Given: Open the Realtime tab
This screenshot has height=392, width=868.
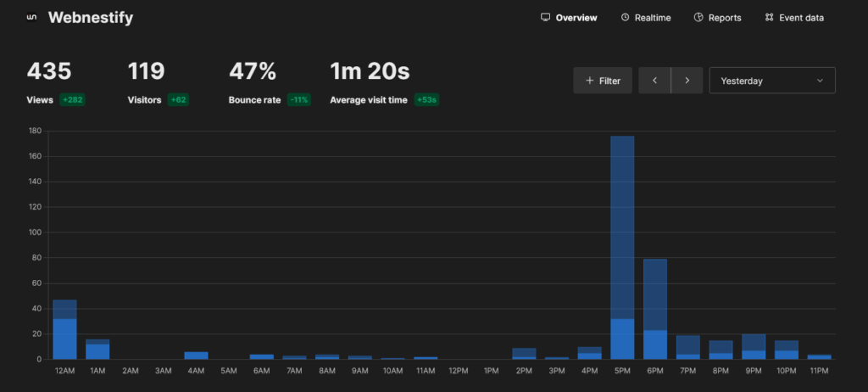Looking at the screenshot, I should pos(652,18).
